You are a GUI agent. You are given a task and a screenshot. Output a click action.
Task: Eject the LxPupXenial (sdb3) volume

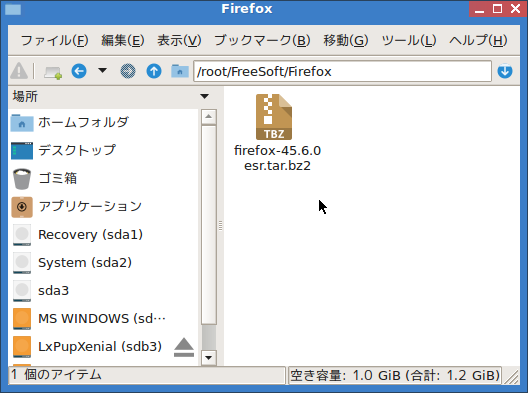click(184, 347)
